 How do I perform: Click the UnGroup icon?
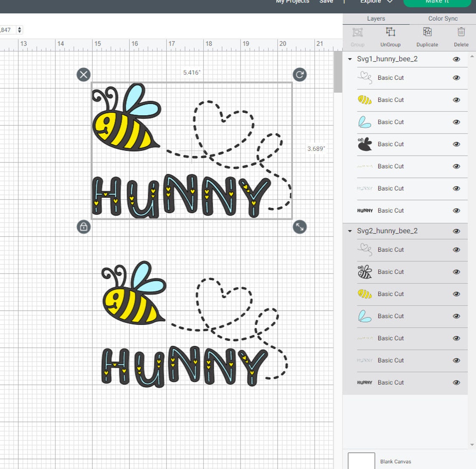click(x=390, y=37)
